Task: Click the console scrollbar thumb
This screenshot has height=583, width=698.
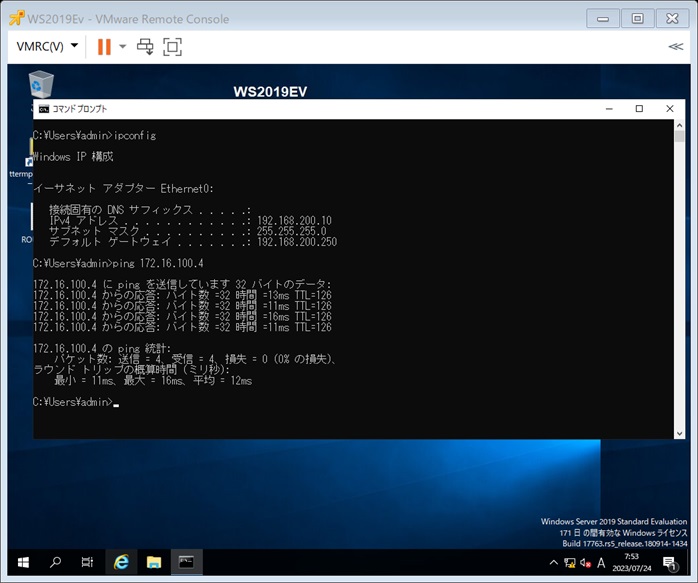Action: (679, 136)
